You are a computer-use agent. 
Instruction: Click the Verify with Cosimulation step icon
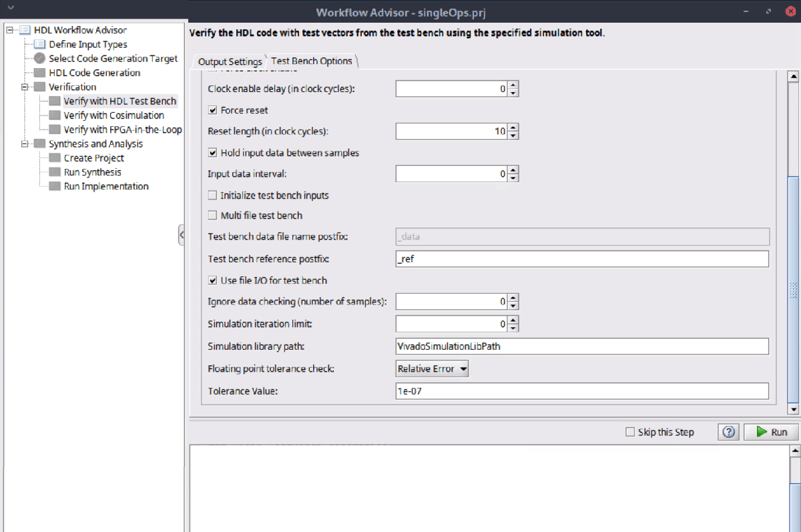click(54, 115)
